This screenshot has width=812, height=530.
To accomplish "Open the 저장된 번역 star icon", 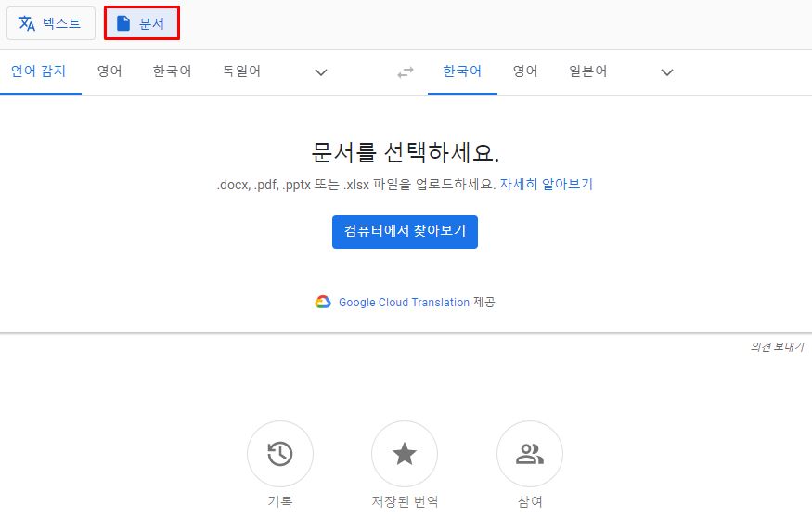I will tap(405, 454).
